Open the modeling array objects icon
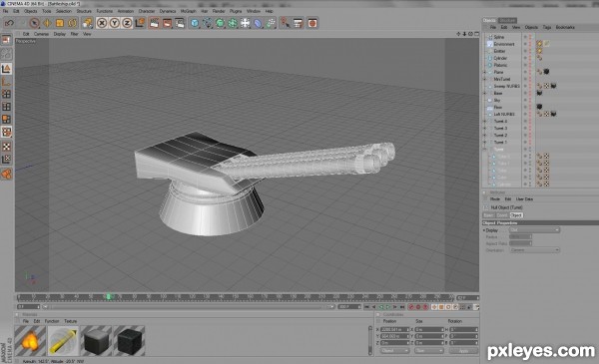 [233, 23]
